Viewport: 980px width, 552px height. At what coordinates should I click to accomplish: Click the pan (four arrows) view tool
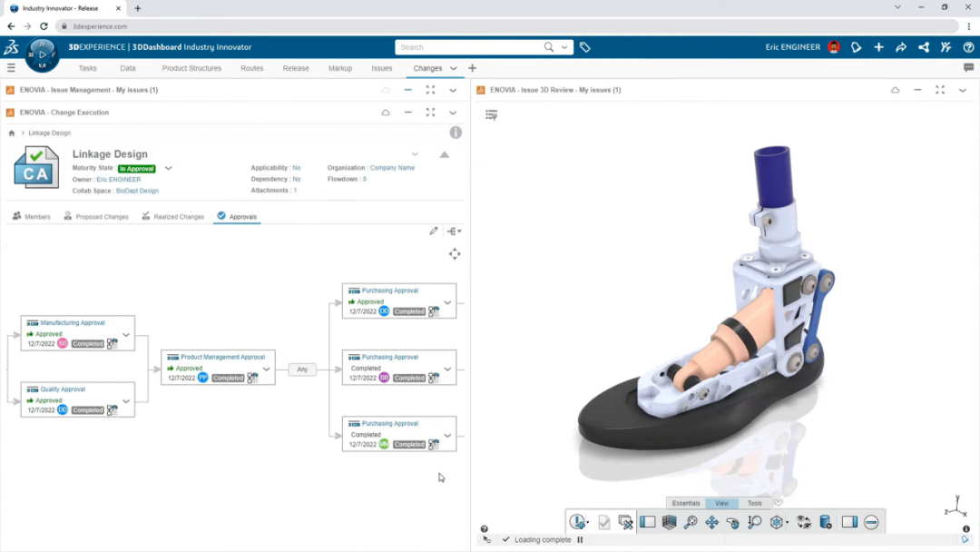[711, 522]
